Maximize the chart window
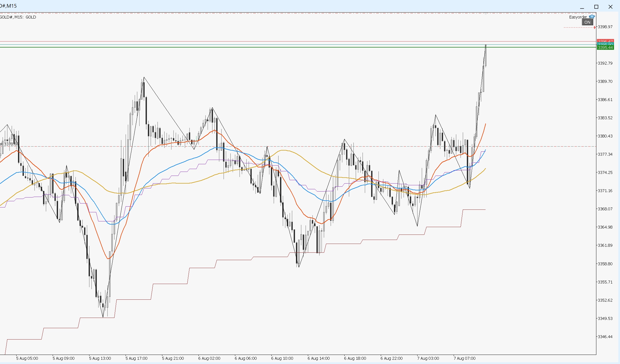The height and width of the screenshot is (364, 620). (x=596, y=7)
